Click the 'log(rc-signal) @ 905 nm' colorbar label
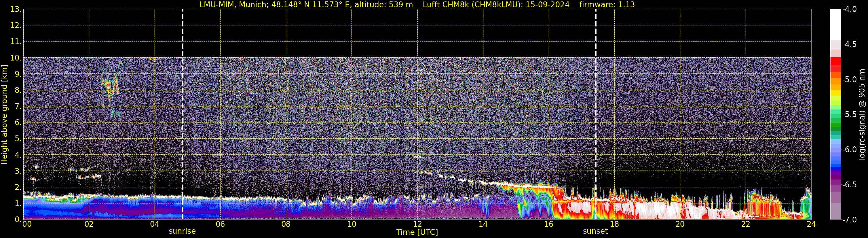868x238 pixels. pyautogui.click(x=862, y=114)
